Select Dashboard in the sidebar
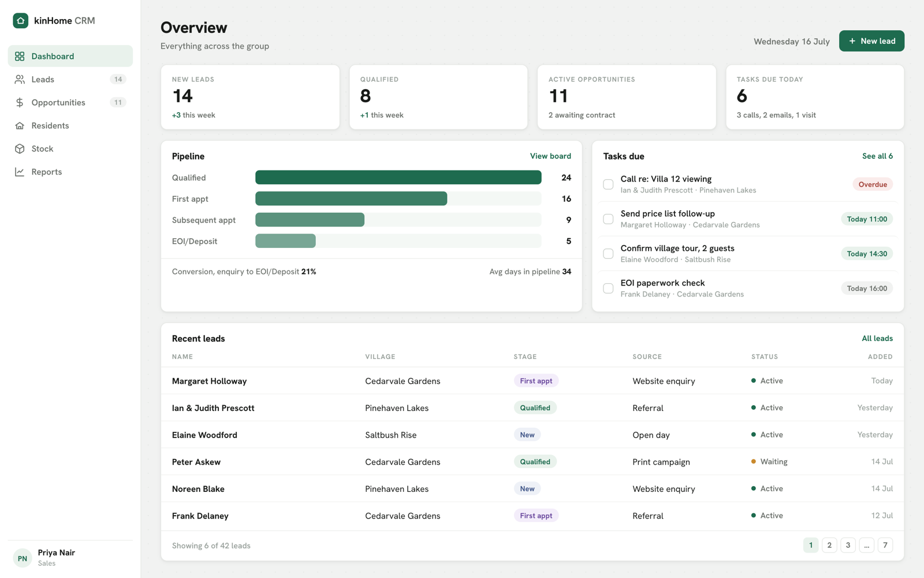The width and height of the screenshot is (924, 578). (x=70, y=56)
